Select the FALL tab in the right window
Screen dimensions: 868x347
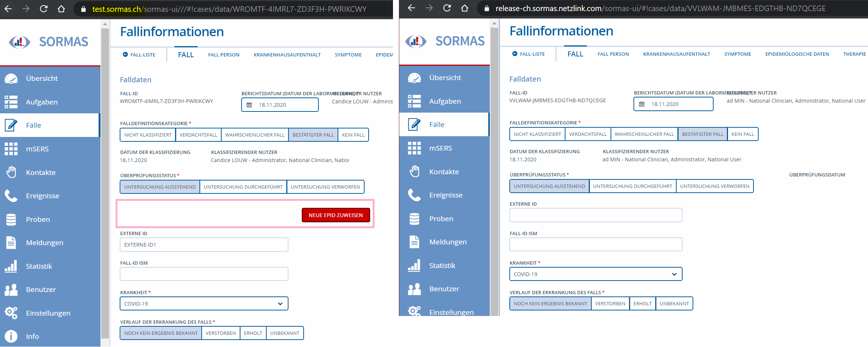575,54
